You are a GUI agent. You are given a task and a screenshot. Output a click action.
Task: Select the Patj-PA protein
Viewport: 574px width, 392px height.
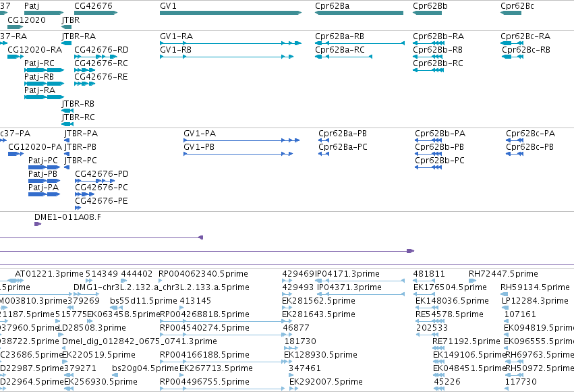tap(45, 194)
